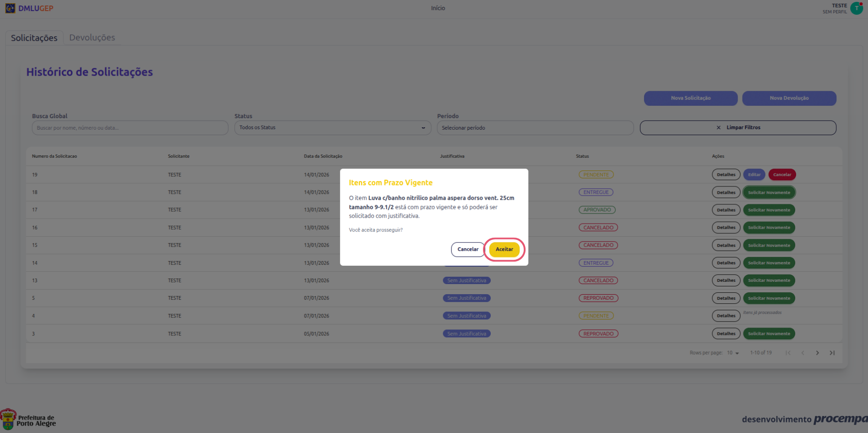868x433 pixels.
Task: Open the user avatar icon menu
Action: pyautogui.click(x=856, y=8)
